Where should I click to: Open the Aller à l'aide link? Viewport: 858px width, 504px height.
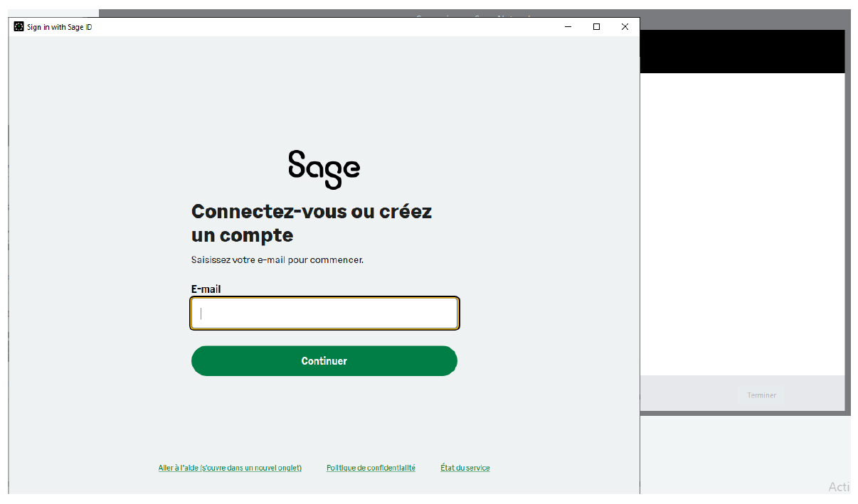(230, 468)
